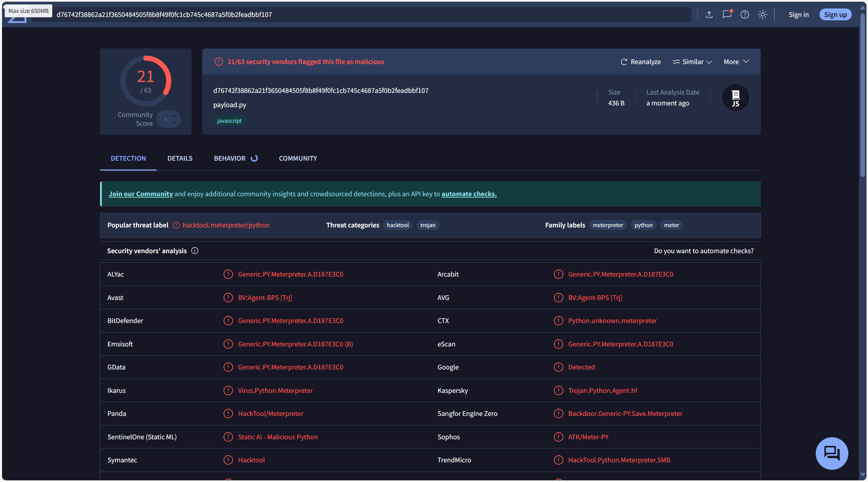Click the Reanalyze refresh icon

(623, 62)
